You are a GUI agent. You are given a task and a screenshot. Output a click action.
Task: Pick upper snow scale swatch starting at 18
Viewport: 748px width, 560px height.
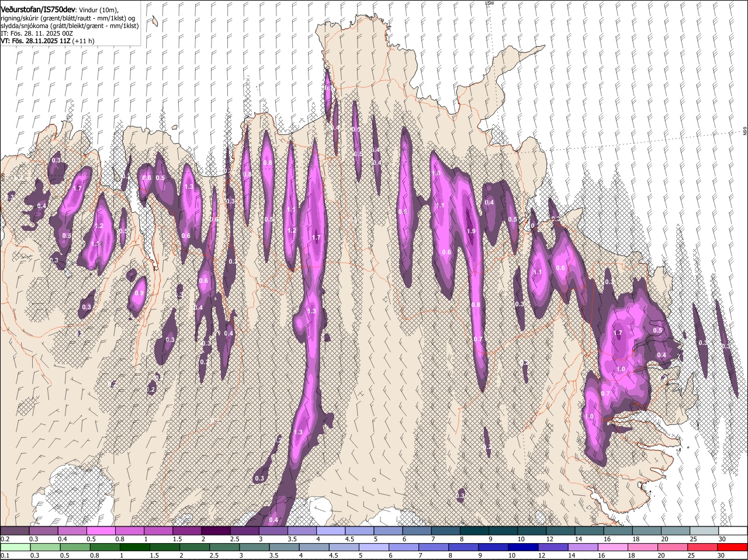[x=646, y=531]
